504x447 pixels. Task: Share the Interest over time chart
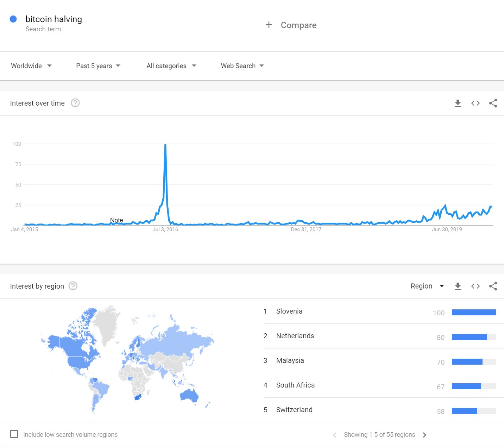coord(493,103)
